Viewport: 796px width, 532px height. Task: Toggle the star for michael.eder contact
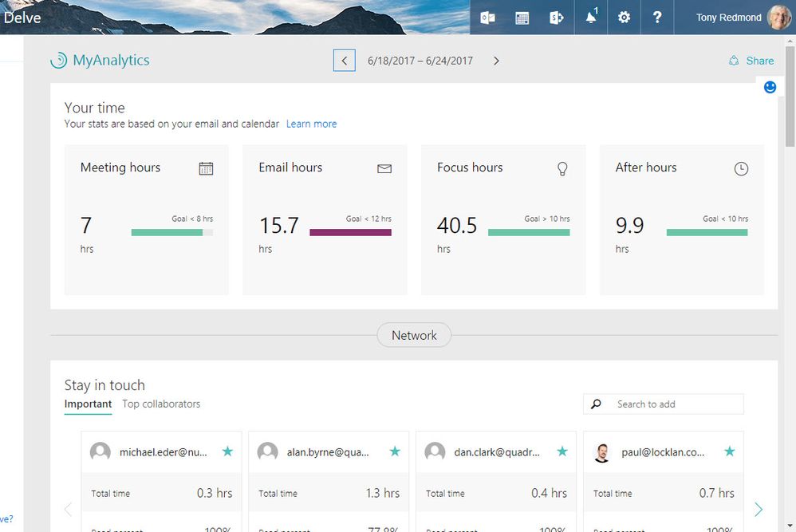pyautogui.click(x=227, y=451)
